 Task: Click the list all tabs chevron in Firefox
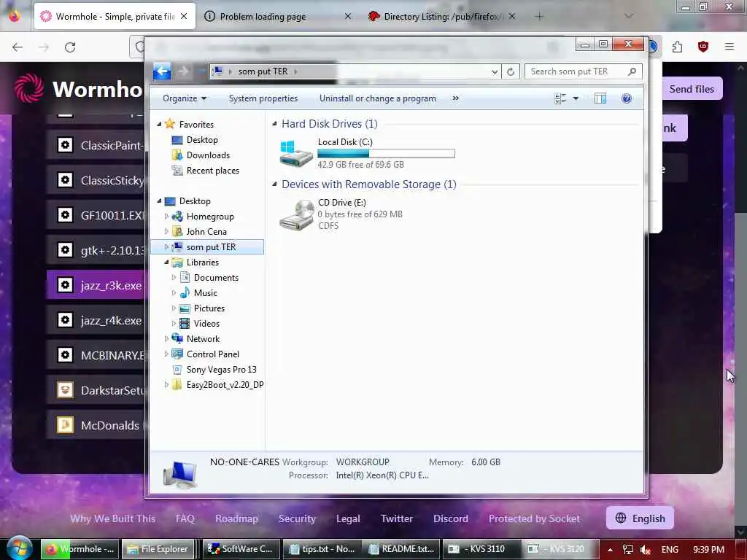pyautogui.click(x=629, y=16)
